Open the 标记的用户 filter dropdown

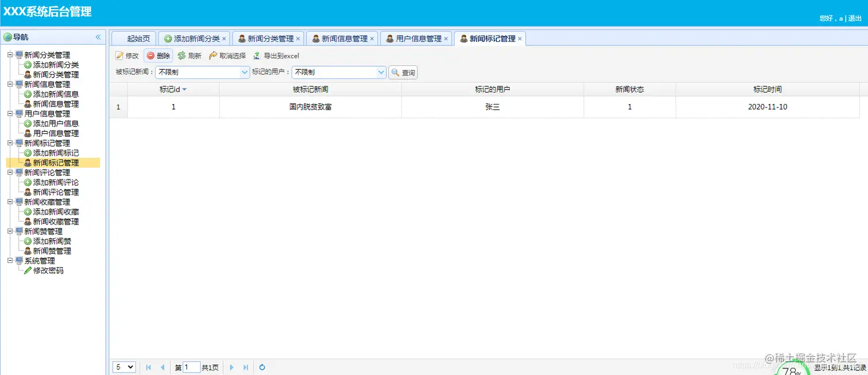pos(381,72)
